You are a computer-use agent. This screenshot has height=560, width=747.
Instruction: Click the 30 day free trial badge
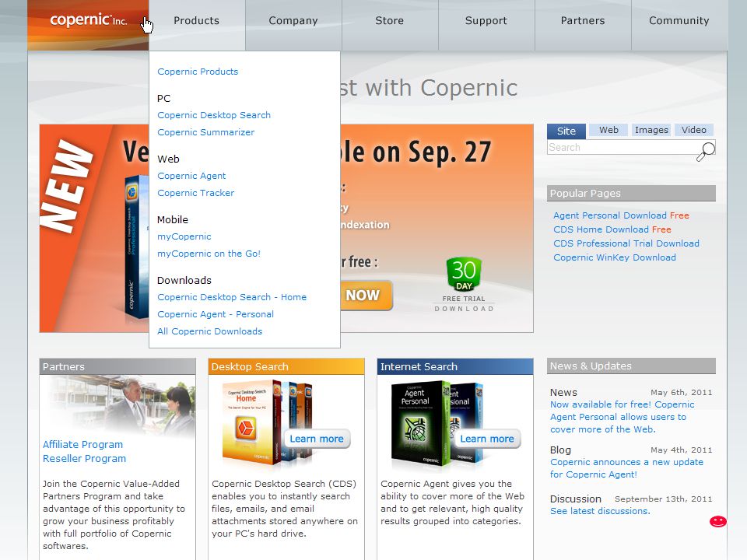464,285
